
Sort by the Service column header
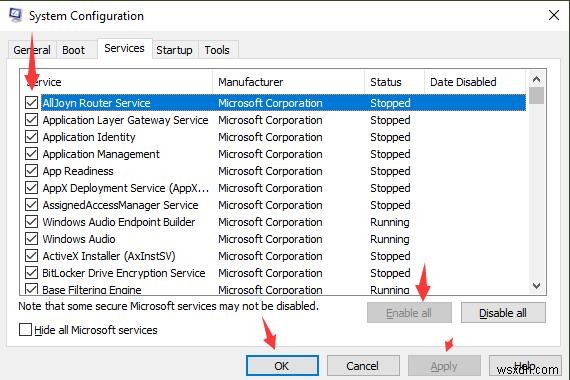click(116, 82)
